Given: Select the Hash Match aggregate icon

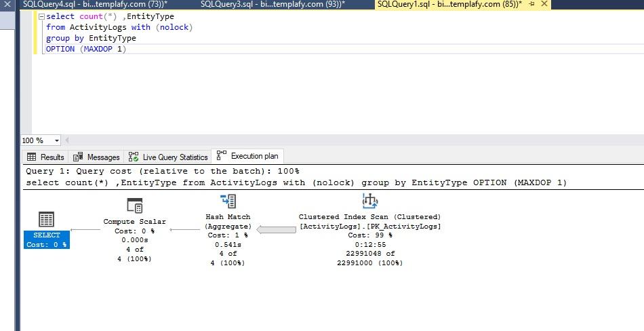Looking at the screenshot, I should click(x=228, y=201).
